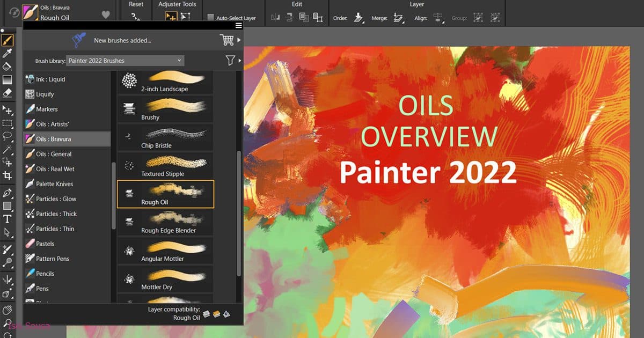644x338 pixels.
Task: Open the Painter 2022 Brushes library dropdown
Action: [125, 60]
